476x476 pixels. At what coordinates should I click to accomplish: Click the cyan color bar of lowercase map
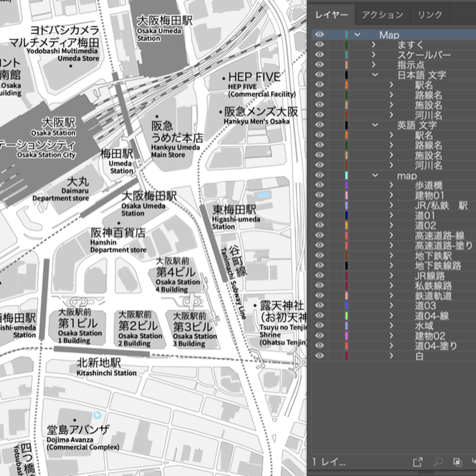[x=346, y=175]
